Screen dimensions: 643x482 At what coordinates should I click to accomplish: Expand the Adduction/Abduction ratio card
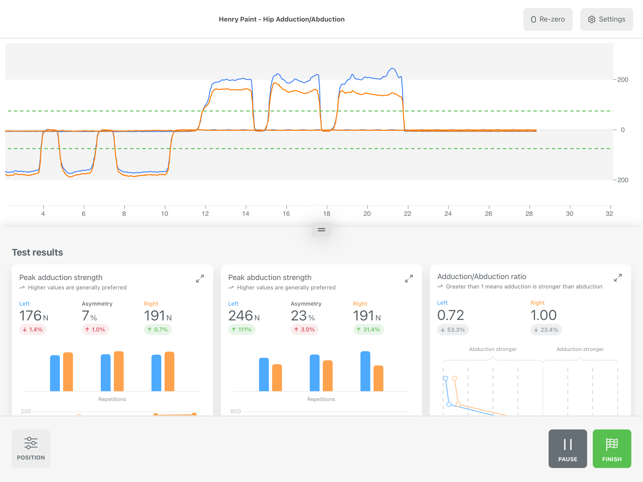point(617,278)
